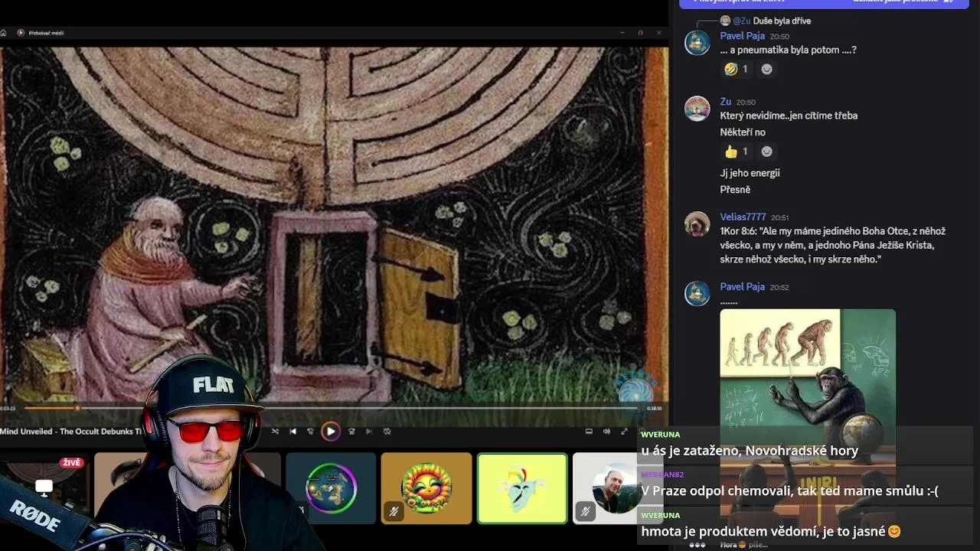Click the media player elapsed time label
This screenshot has width=980, height=551.
[8, 409]
